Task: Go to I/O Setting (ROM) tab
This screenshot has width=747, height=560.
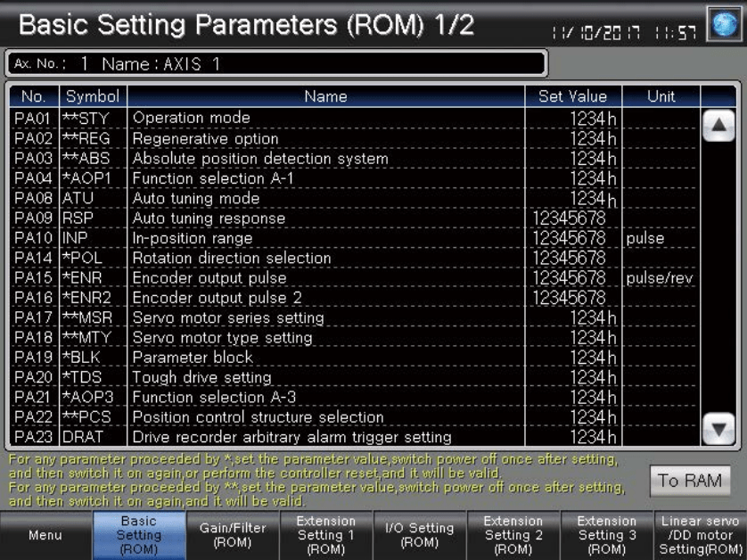Action: pos(419,536)
